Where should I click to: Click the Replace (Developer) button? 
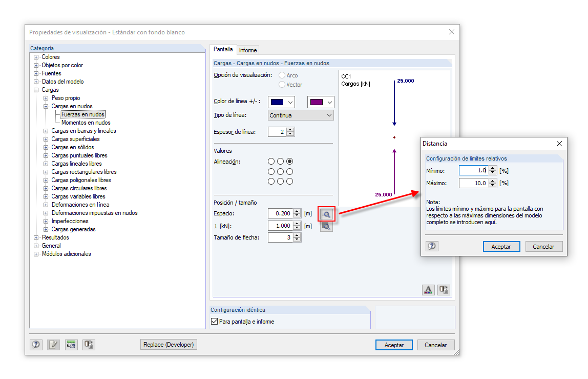point(169,345)
